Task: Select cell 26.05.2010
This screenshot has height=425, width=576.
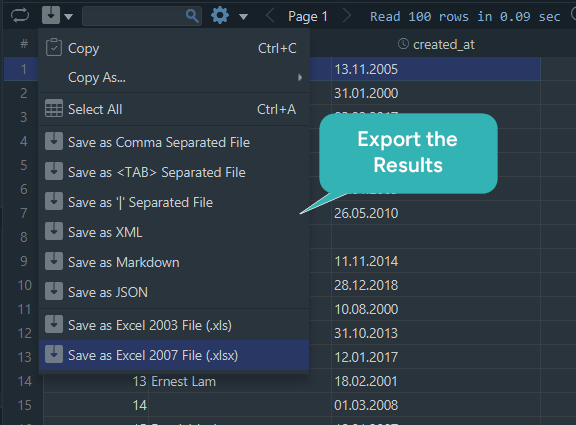Action: coord(436,213)
